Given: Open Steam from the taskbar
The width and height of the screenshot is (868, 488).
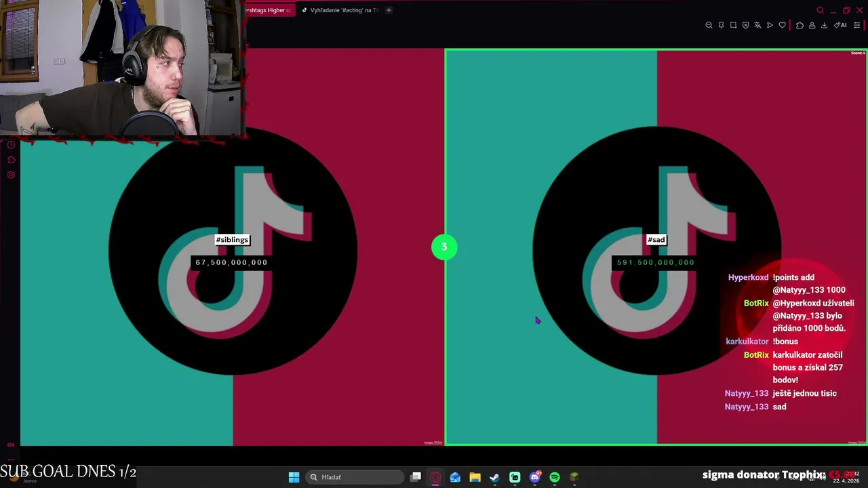Looking at the screenshot, I should point(494,477).
